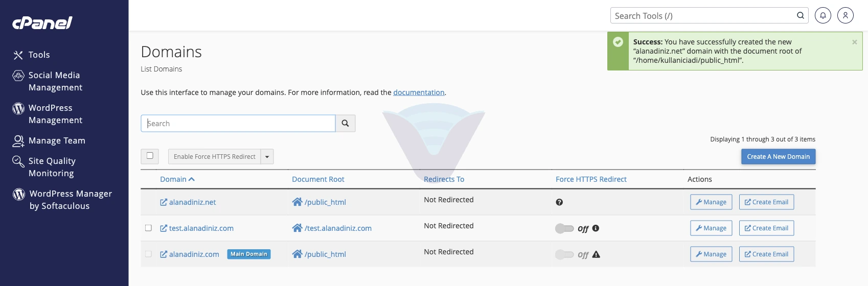Click help question mark for alanadiniz.net HTTPS
868x286 pixels.
[559, 202]
